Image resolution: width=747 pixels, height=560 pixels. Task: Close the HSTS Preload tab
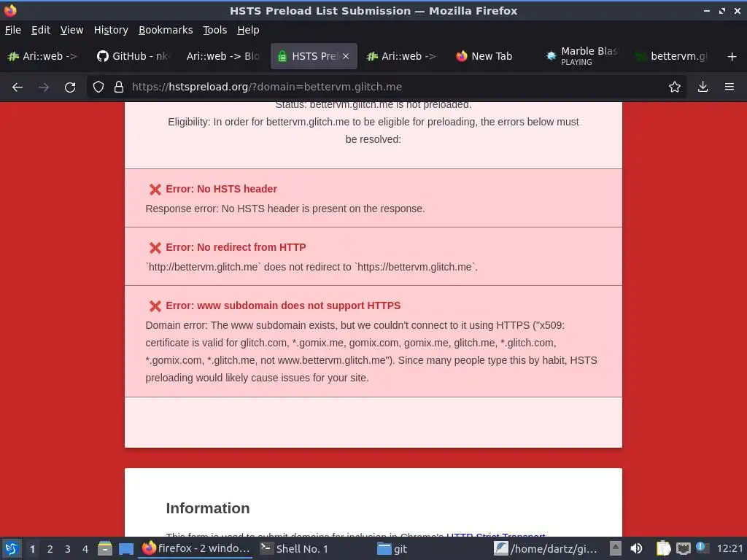click(346, 56)
